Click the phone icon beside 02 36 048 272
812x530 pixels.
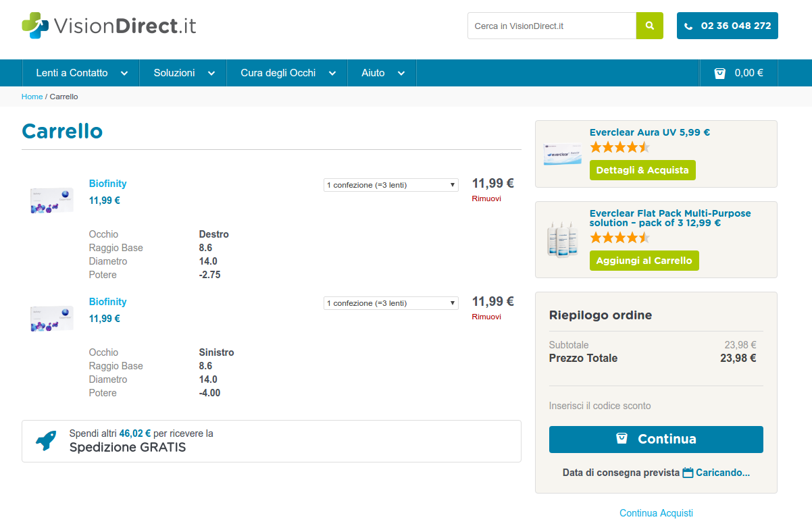pos(688,26)
